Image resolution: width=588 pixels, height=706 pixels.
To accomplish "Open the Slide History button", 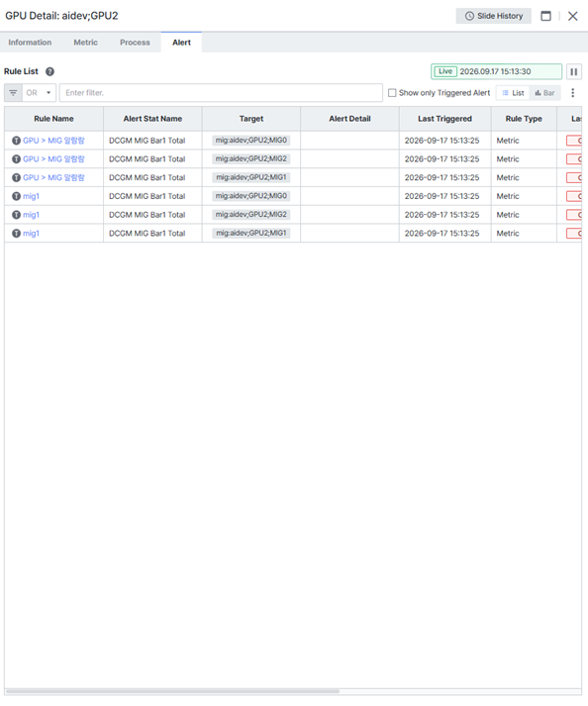I will 493,16.
